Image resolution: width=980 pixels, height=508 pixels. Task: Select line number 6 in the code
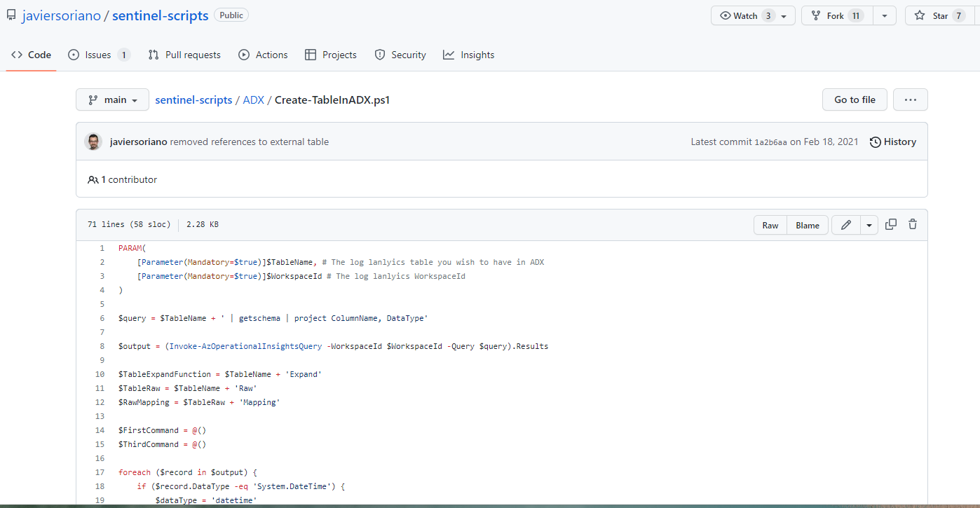click(102, 318)
